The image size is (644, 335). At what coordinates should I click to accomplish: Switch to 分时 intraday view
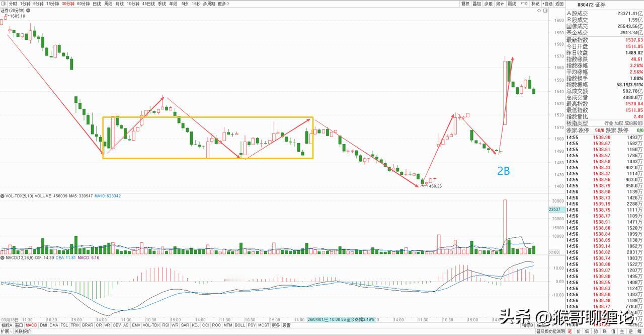[x=13, y=4]
